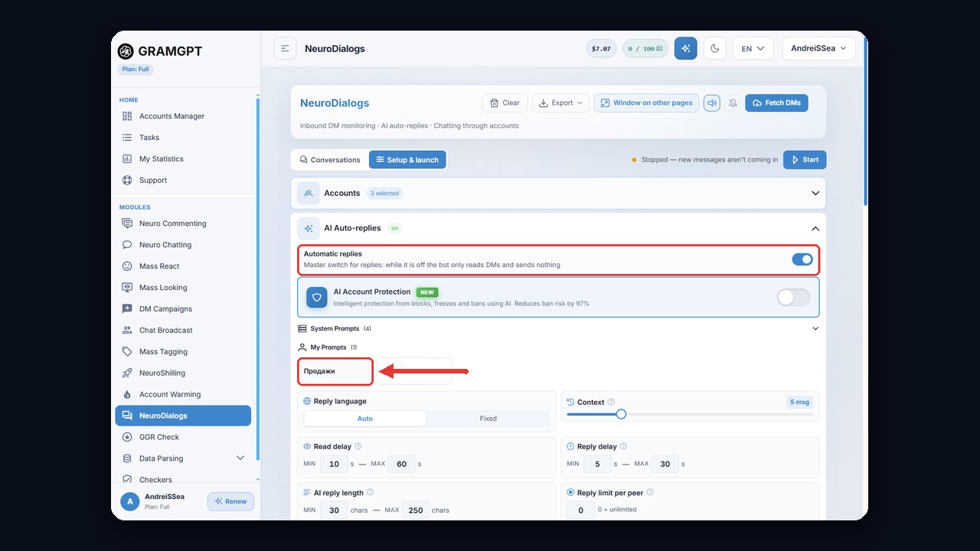This screenshot has width=980, height=551.
Task: Click Reply limit per peer help icon
Action: pos(650,492)
